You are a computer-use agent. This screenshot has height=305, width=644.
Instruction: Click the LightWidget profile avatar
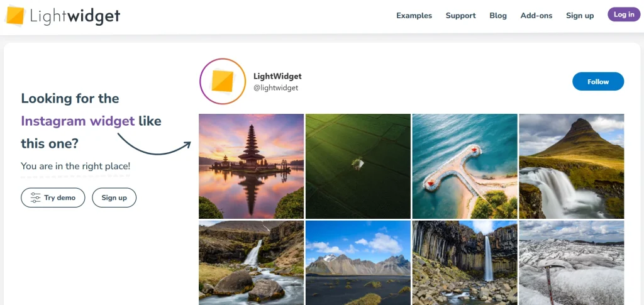(222, 81)
